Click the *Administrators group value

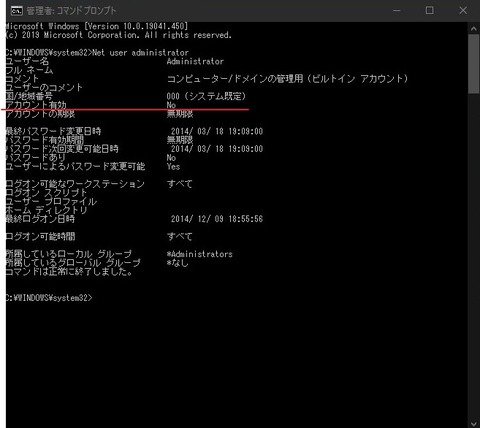pos(200,254)
